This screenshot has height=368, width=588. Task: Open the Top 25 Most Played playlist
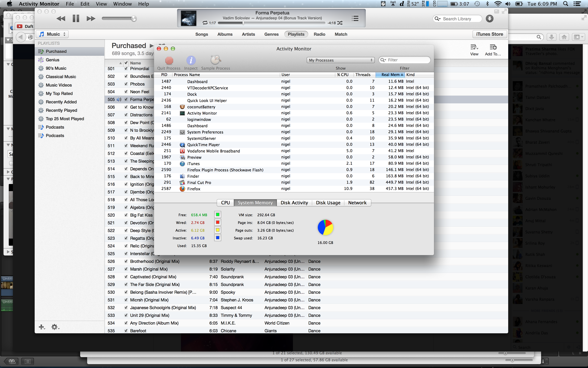coord(65,119)
